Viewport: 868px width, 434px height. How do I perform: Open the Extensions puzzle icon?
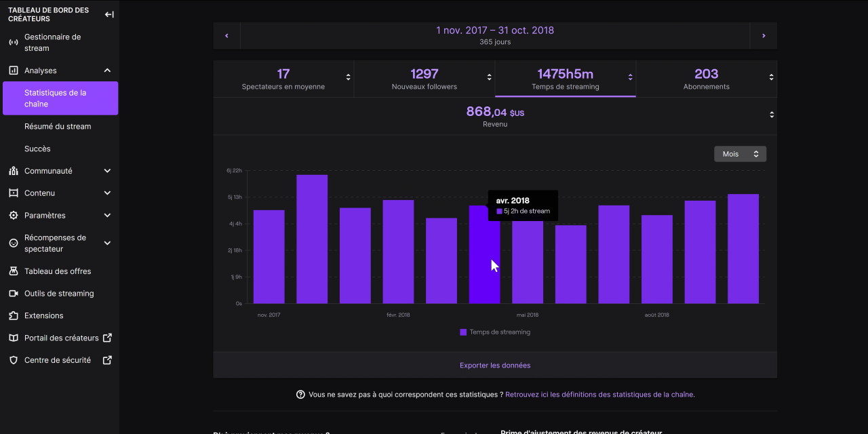pos(13,316)
